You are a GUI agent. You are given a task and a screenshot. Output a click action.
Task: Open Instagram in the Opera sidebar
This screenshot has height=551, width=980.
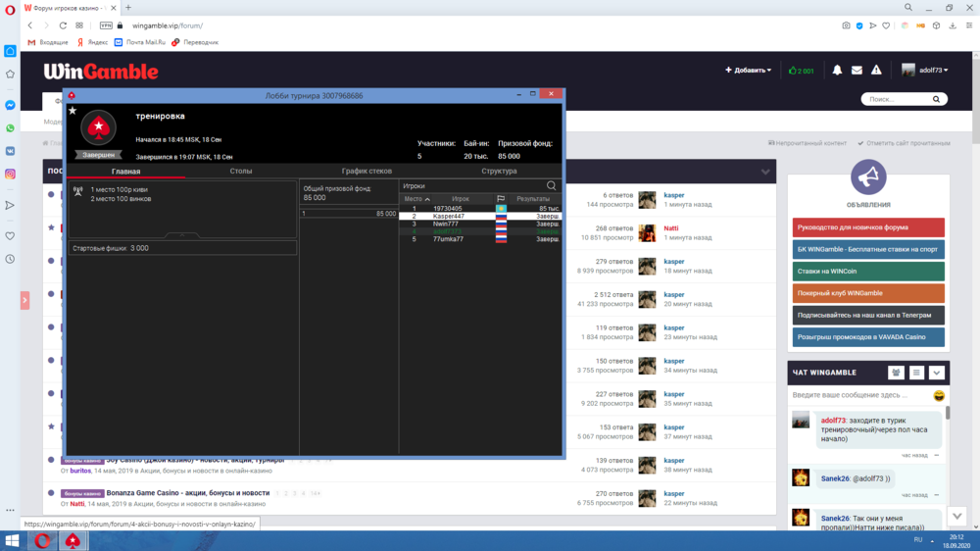(x=10, y=174)
